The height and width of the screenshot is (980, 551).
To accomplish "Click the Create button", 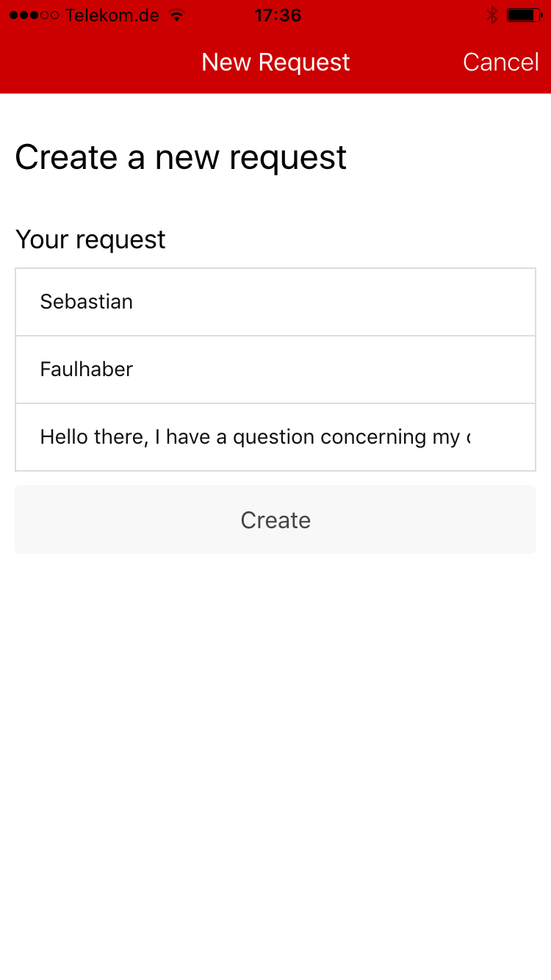I will tap(275, 519).
